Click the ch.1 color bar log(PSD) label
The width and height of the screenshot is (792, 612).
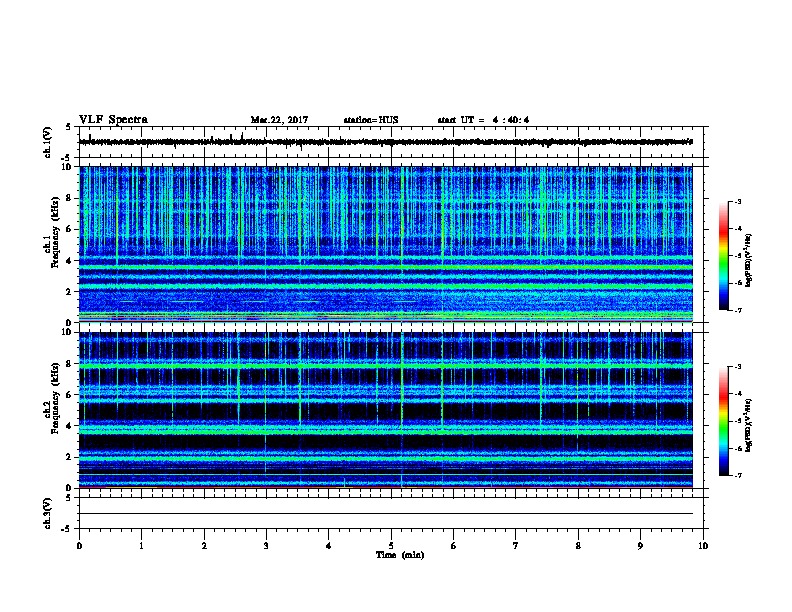point(748,260)
